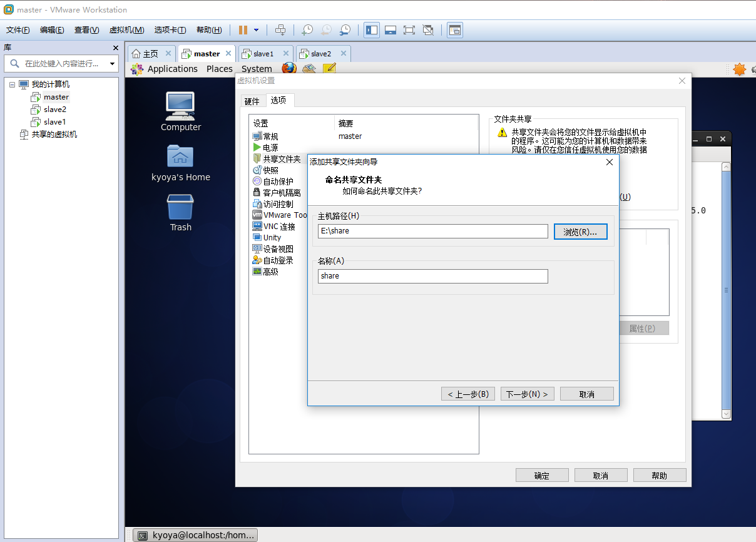Close the slave2 tab
756x542 pixels.
(343, 53)
